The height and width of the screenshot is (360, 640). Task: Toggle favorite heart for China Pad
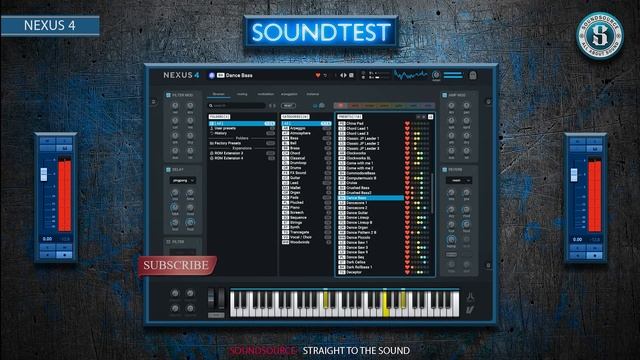pos(407,123)
